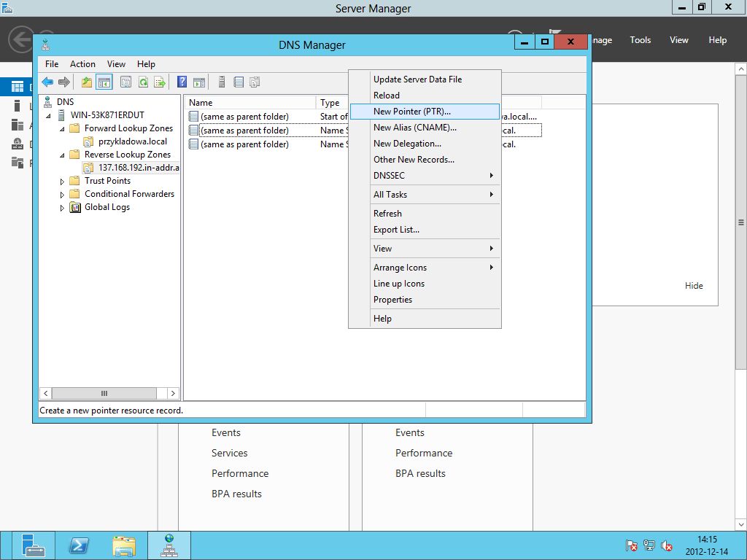The width and height of the screenshot is (747, 560).
Task: Select Dashboard icon in Server Manager sidebar
Action: [18, 87]
